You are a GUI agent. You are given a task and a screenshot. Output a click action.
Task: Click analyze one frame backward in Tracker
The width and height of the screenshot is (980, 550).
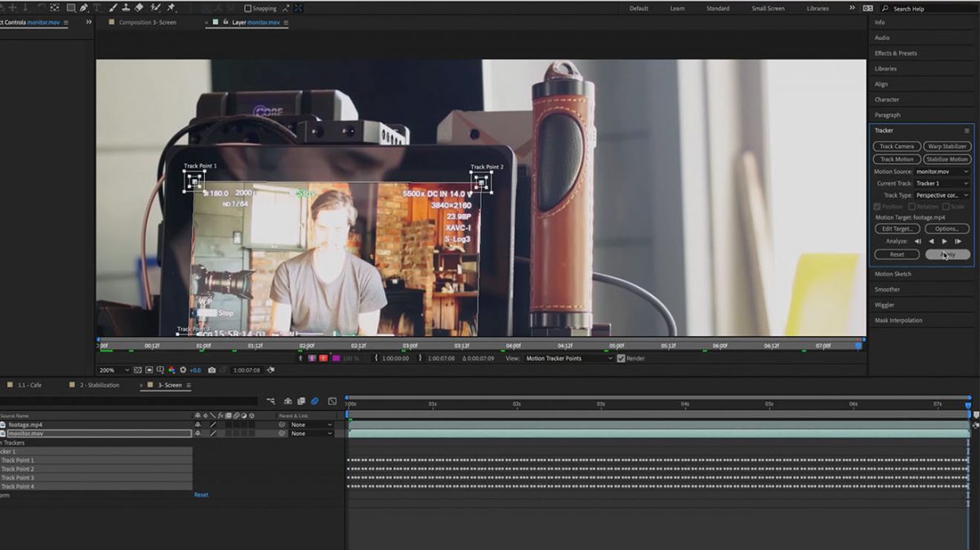(x=918, y=241)
